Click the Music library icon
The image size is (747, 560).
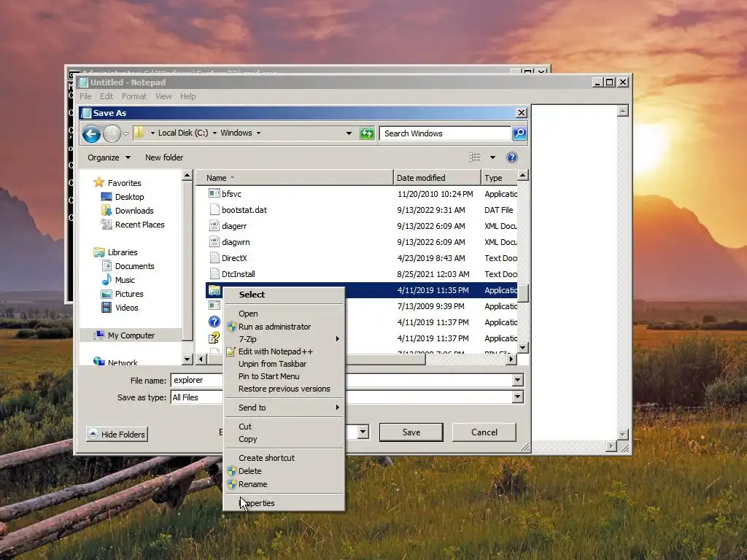(x=107, y=279)
